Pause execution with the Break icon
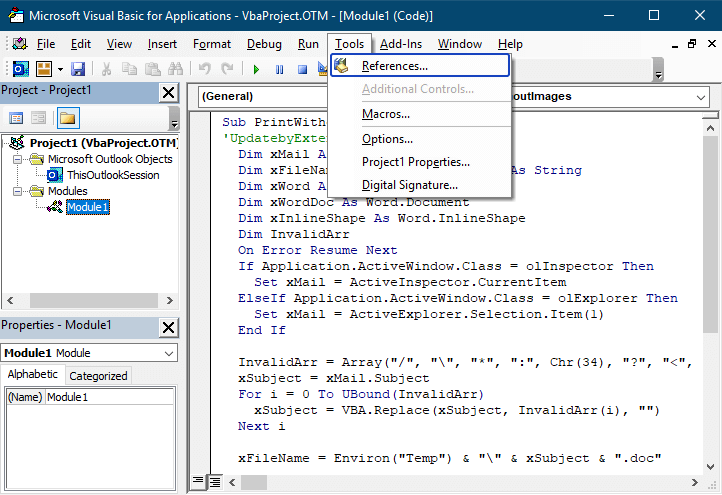 [x=278, y=69]
